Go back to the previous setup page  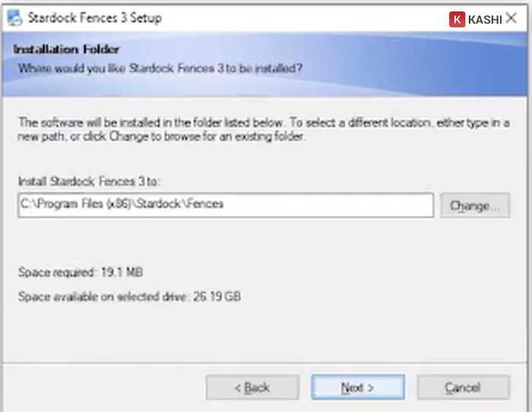click(x=252, y=388)
